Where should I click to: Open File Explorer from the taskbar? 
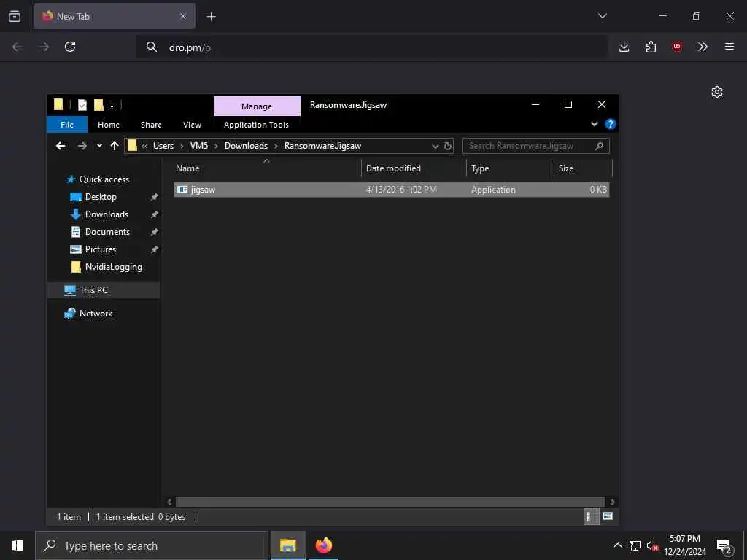[287, 545]
